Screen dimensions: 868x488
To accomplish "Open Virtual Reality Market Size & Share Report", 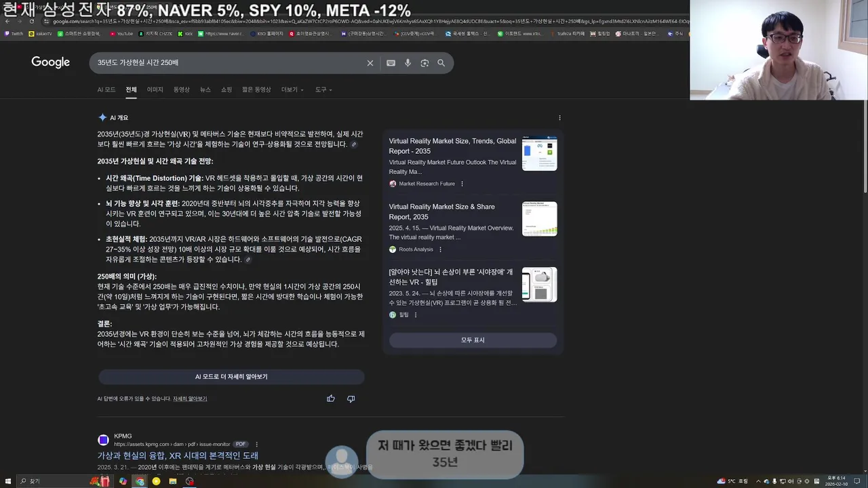I will click(x=441, y=211).
